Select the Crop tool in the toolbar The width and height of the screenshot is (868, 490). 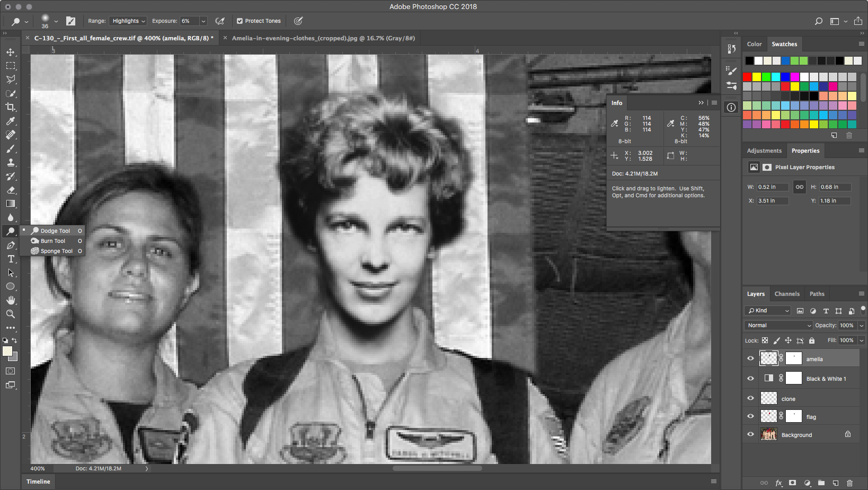[11, 107]
